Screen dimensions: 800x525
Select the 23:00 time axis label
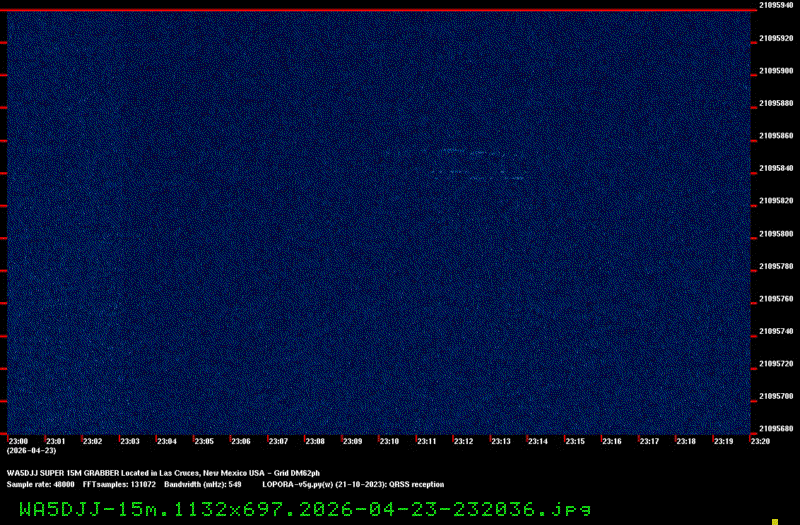pos(18,441)
